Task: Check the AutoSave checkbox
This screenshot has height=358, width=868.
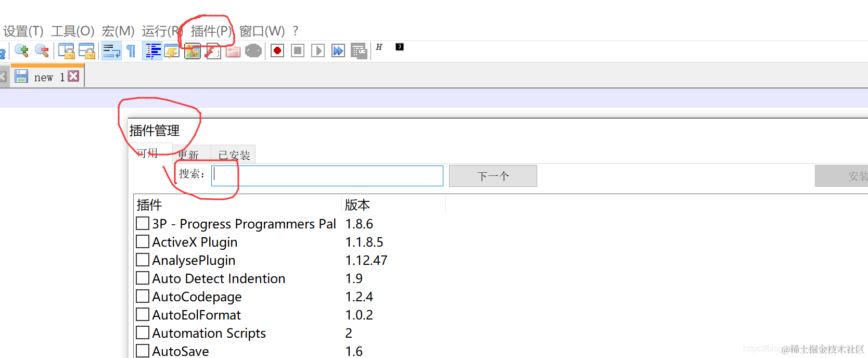Action: (x=143, y=351)
